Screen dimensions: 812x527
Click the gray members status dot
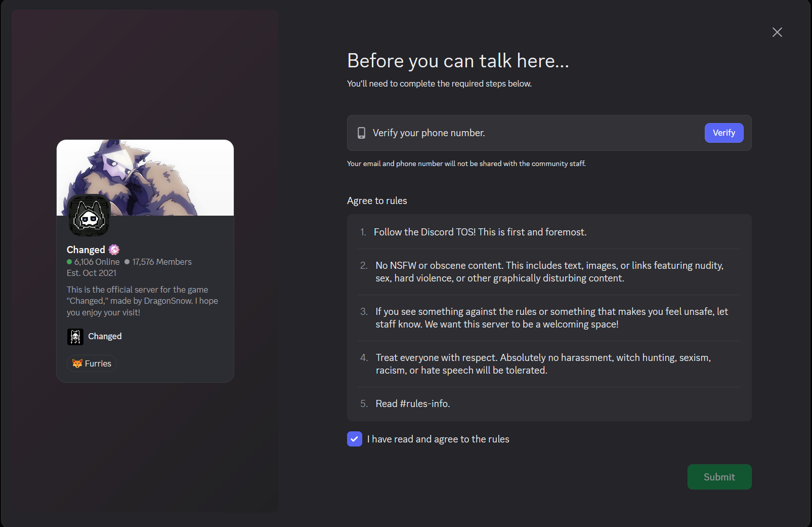click(127, 262)
